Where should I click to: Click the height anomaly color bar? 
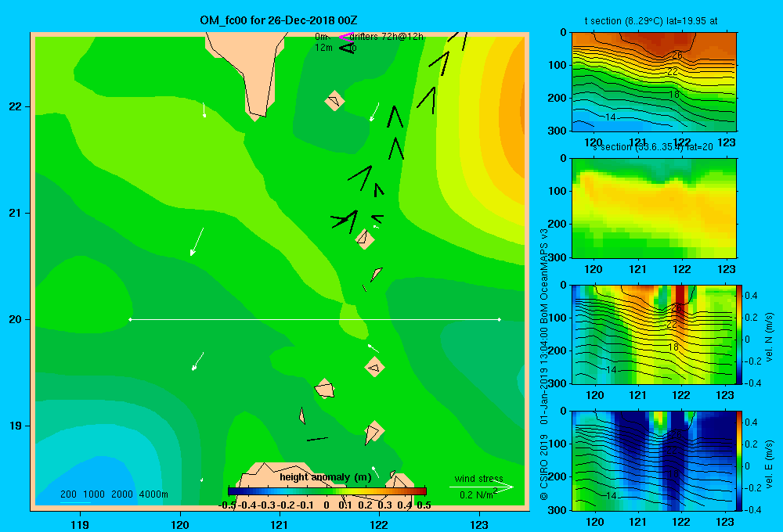coord(327,491)
